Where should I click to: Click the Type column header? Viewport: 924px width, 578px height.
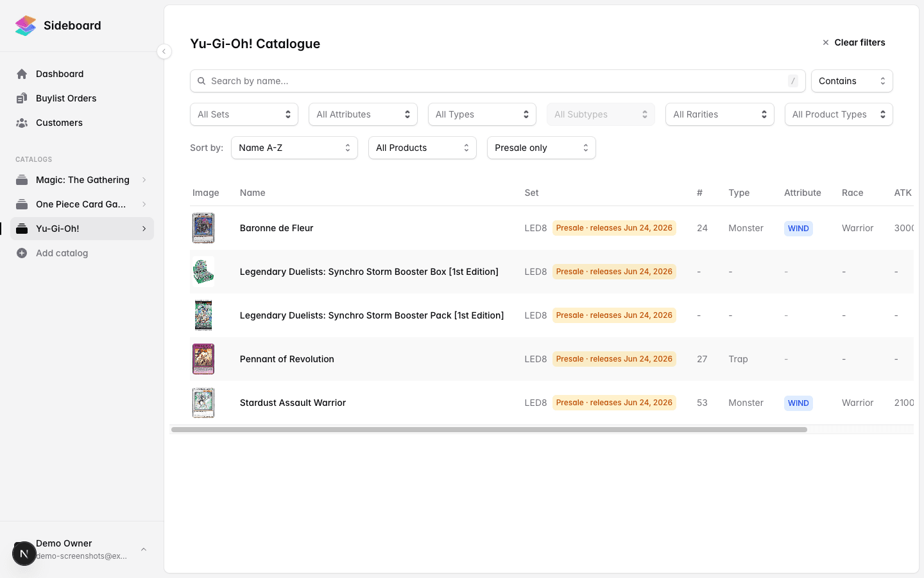[739, 193]
